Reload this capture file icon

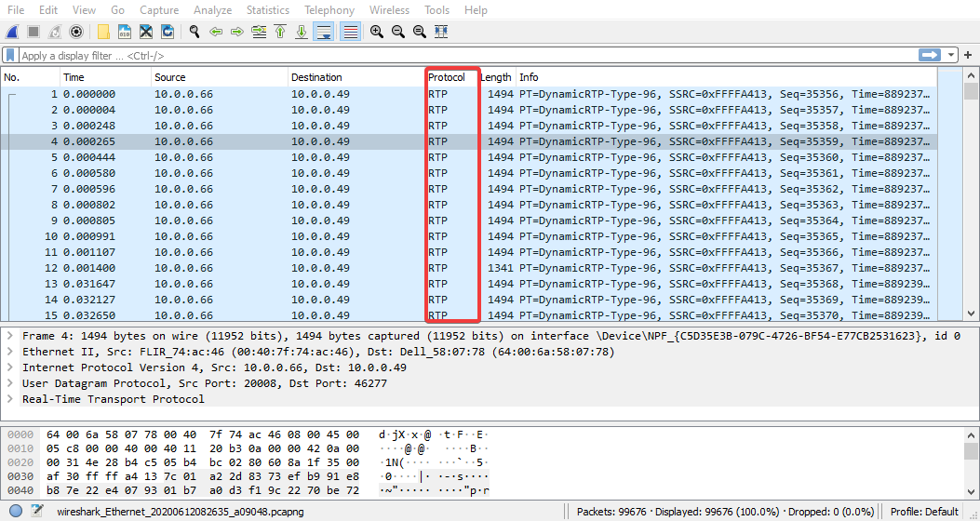[167, 32]
